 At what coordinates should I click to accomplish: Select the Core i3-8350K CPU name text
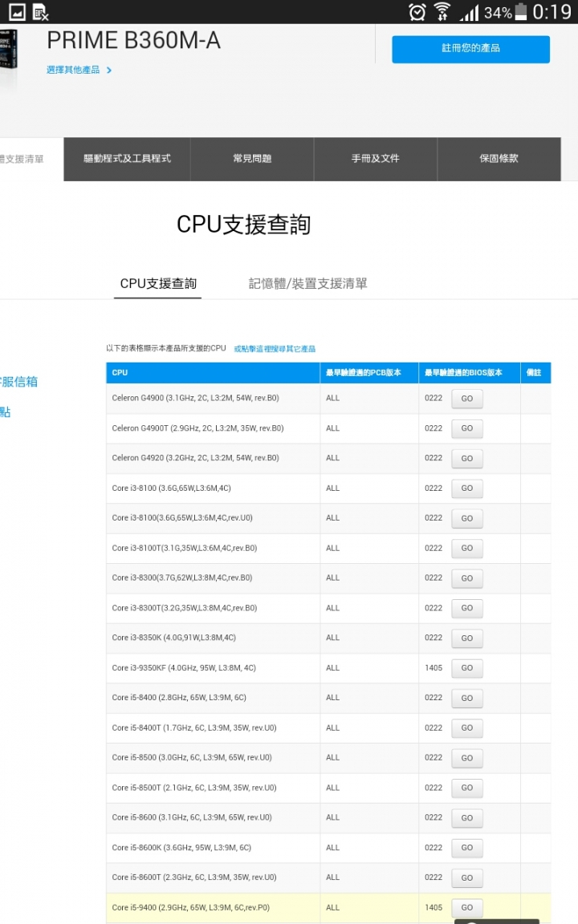click(174, 638)
